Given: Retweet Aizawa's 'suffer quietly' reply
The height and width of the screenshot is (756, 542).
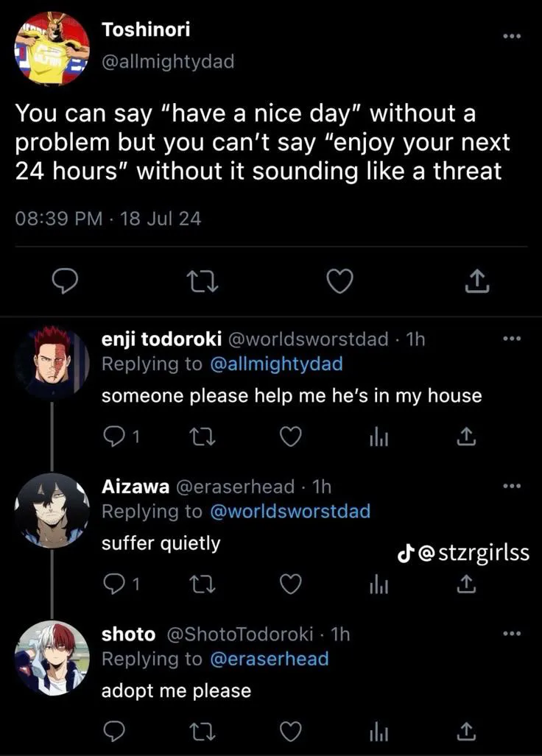Looking at the screenshot, I should click(201, 584).
